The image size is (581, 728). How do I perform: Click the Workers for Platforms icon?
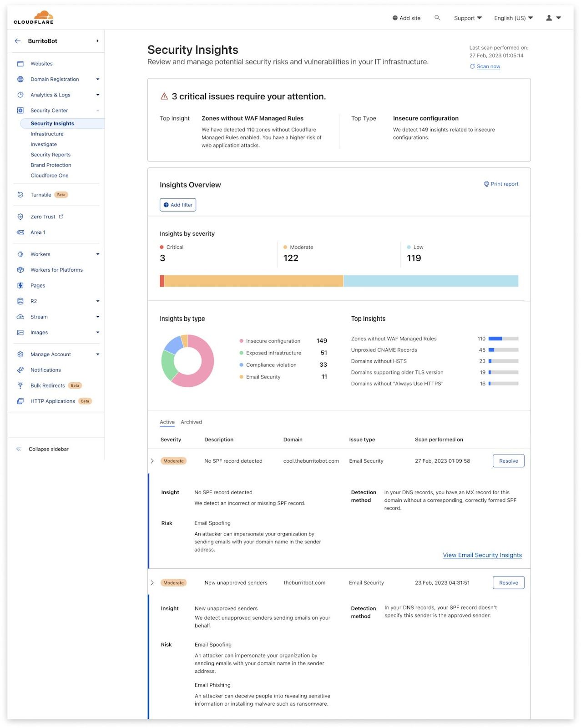(20, 270)
